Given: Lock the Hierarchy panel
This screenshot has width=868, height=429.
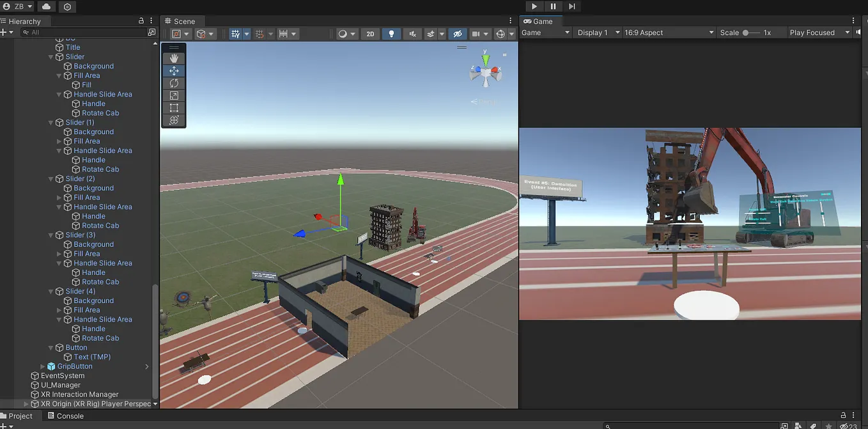Looking at the screenshot, I should [140, 20].
